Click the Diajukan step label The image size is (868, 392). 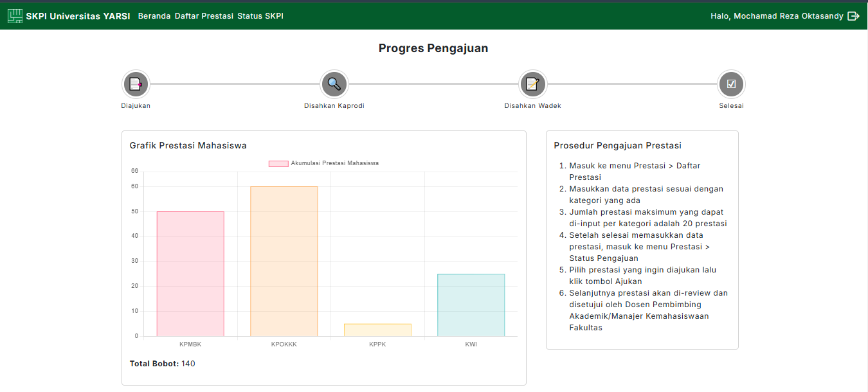tap(136, 106)
